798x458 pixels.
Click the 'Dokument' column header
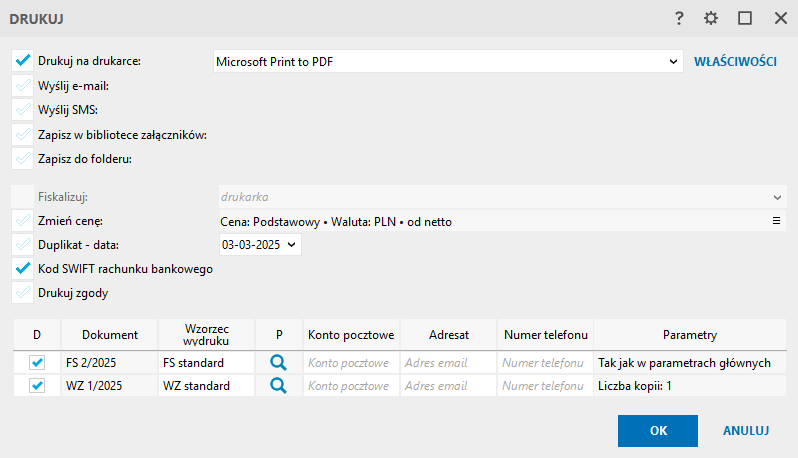point(110,334)
